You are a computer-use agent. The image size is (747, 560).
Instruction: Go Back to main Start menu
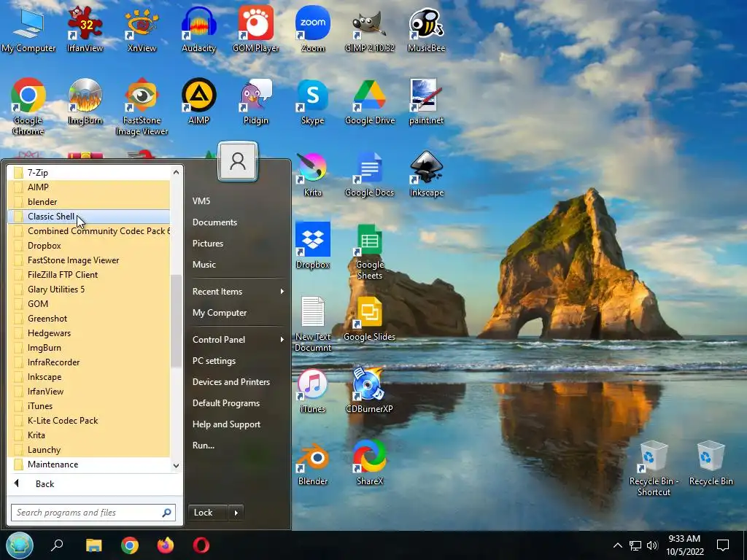(94, 484)
